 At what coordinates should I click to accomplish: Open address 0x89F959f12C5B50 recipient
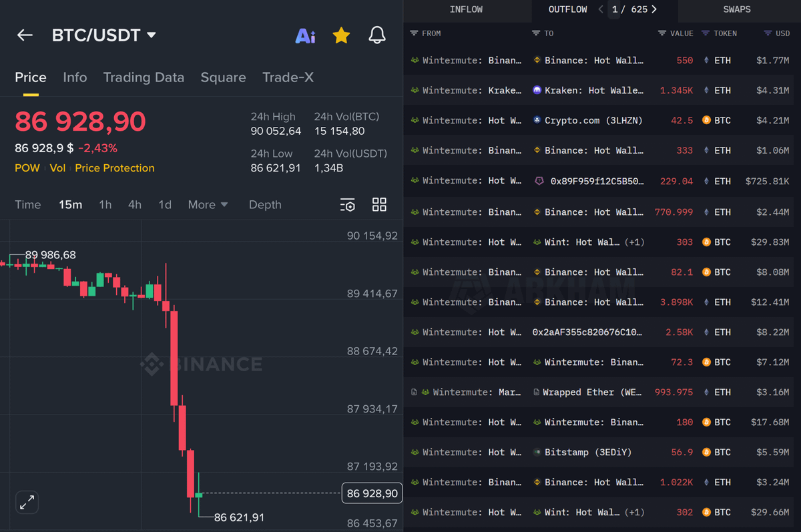point(597,181)
